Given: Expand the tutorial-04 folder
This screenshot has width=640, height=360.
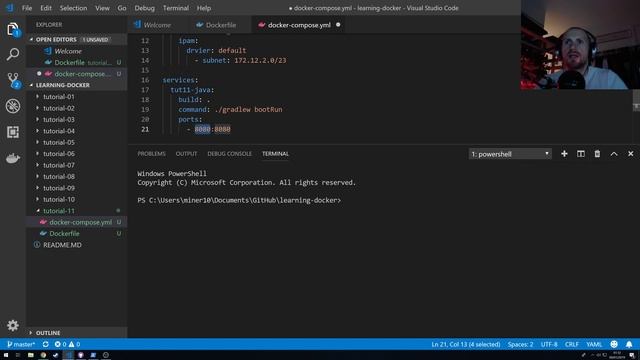Looking at the screenshot, I should [77, 131].
